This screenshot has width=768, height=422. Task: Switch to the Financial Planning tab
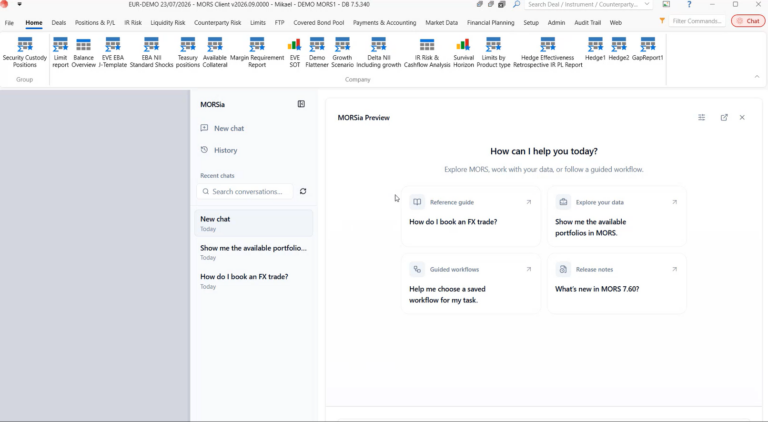pos(491,23)
